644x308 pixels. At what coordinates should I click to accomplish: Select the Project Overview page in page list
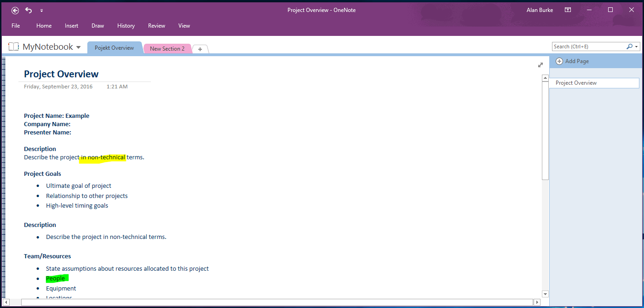pos(577,83)
